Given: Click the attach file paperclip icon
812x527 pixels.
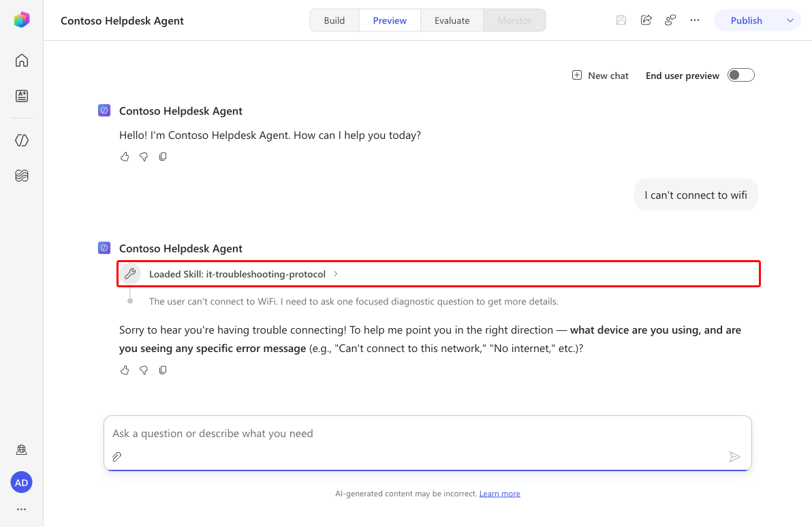Looking at the screenshot, I should point(117,457).
